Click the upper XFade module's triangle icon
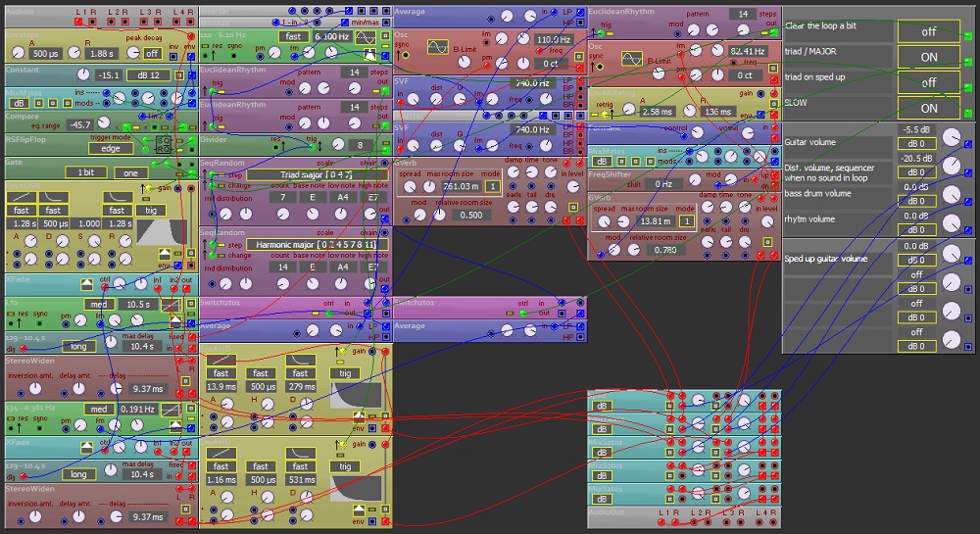Viewport: 980px width, 534px height. pos(87,285)
